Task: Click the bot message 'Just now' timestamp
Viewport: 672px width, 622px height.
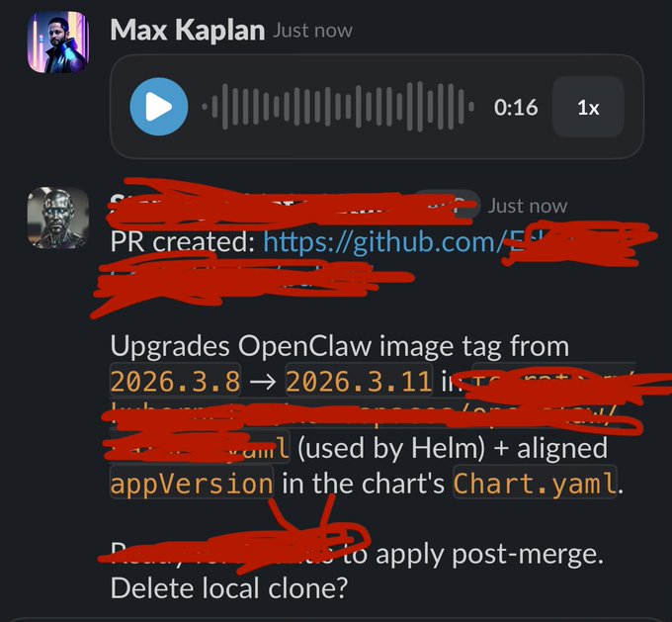Action: click(x=528, y=206)
